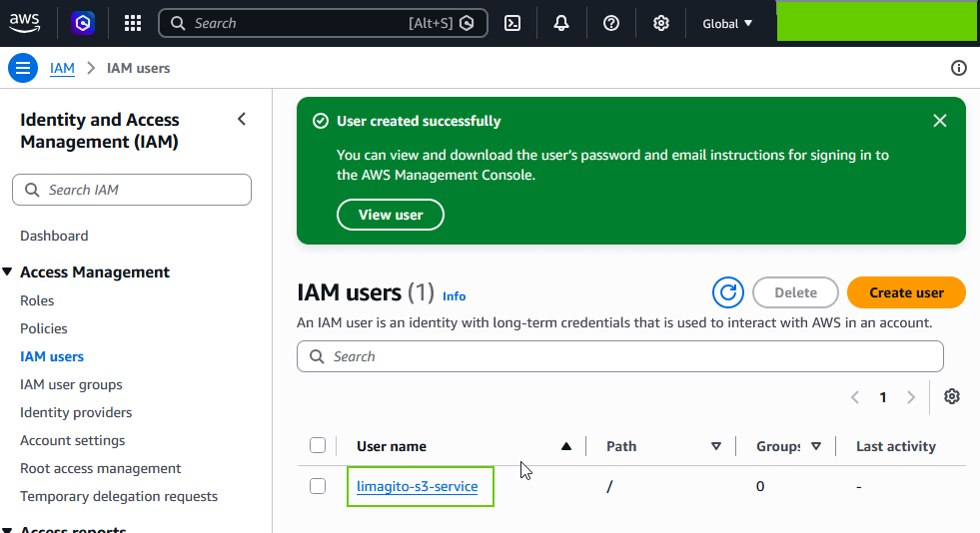The image size is (980, 533).
Task: Open the Global region dropdown
Action: [x=727, y=24]
